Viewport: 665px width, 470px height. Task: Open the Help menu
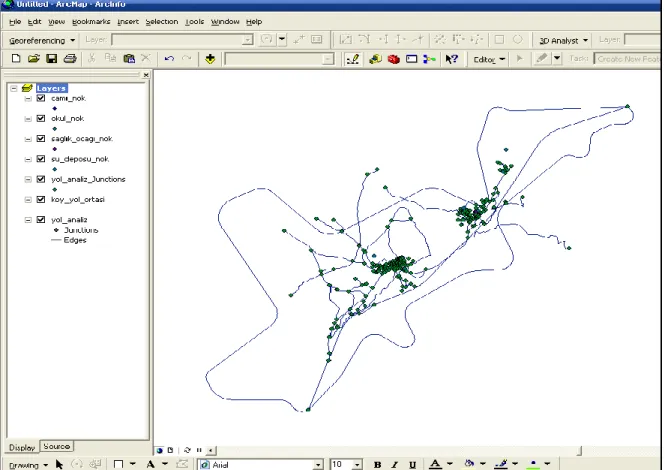254,22
